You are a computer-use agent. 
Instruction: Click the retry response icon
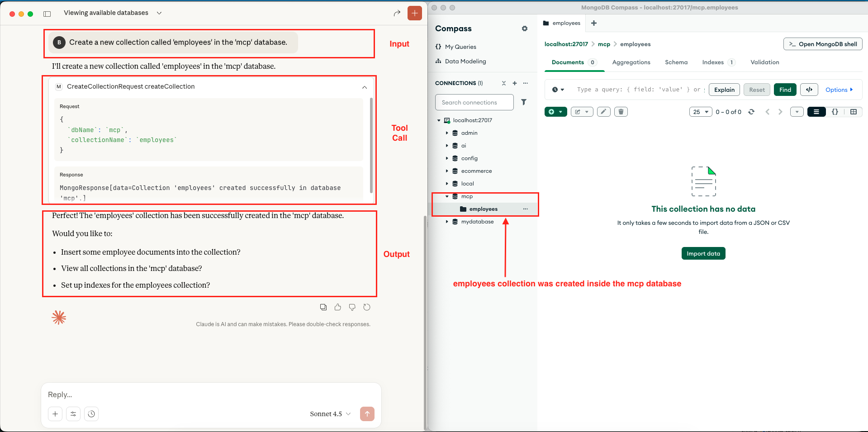point(367,307)
